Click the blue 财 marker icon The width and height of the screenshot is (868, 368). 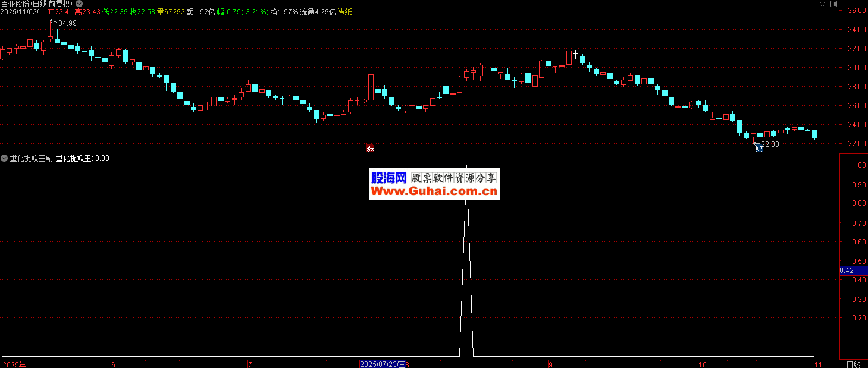(759, 149)
